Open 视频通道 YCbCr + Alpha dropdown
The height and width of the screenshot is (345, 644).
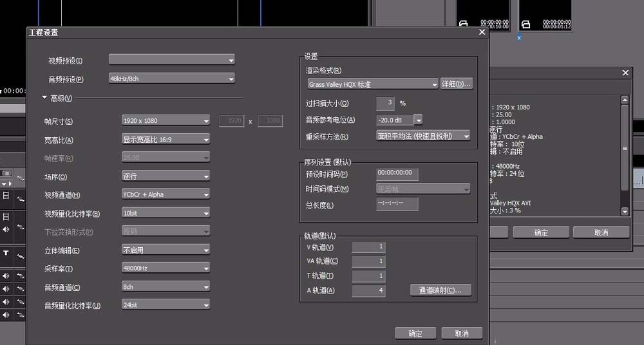click(166, 194)
